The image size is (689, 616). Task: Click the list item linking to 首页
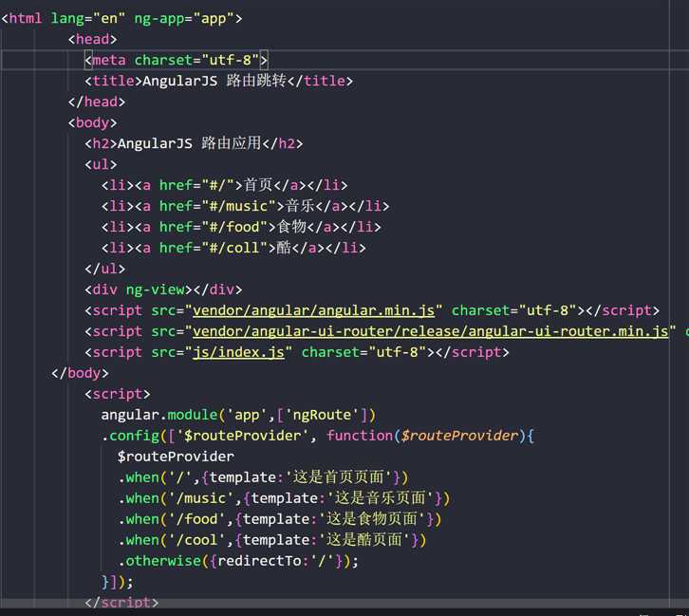coord(225,185)
